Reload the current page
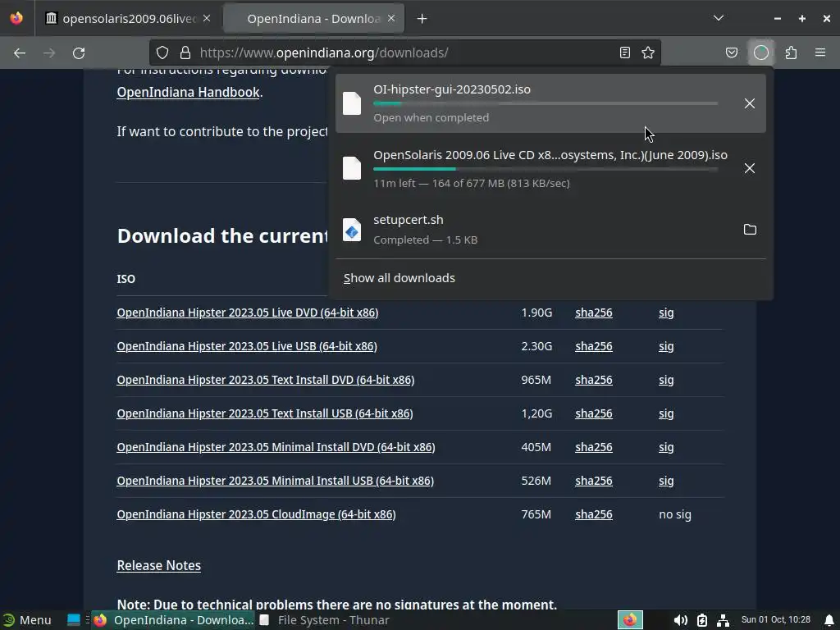Viewport: 840px width, 630px height. [79, 53]
